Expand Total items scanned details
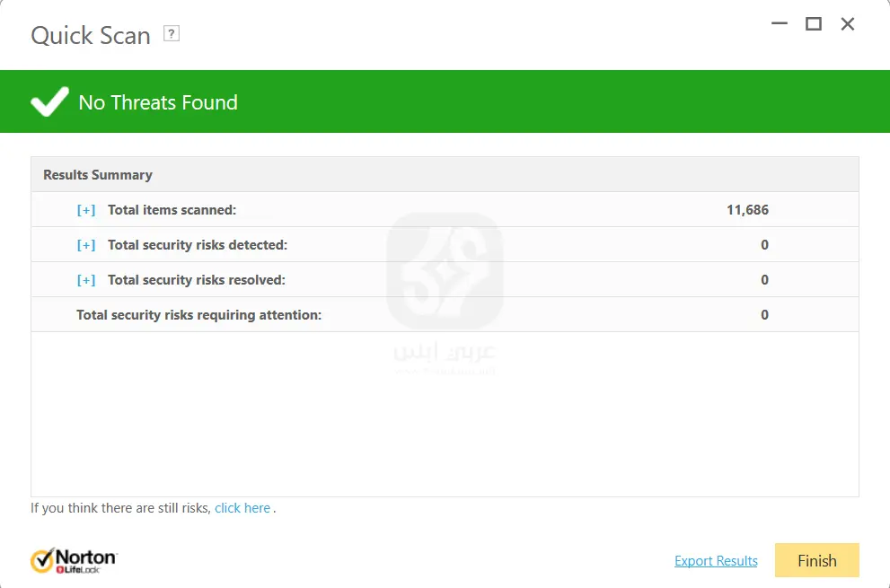 (86, 210)
